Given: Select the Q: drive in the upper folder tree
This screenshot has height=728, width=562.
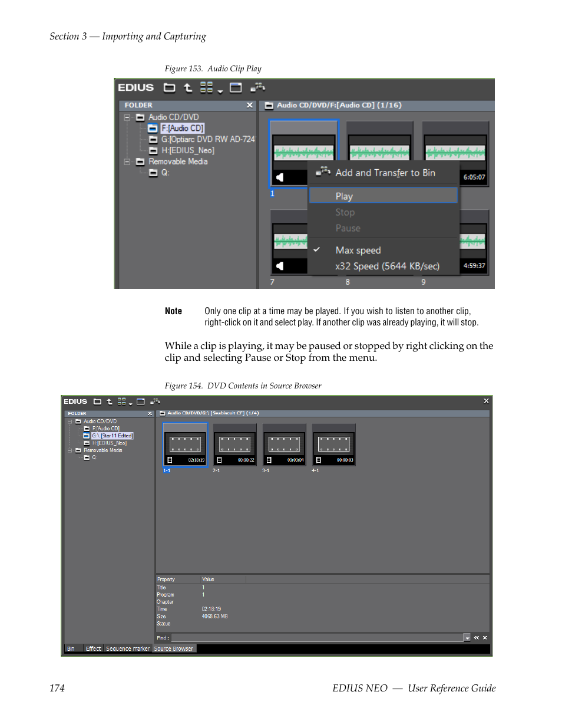Looking at the screenshot, I should point(165,173).
